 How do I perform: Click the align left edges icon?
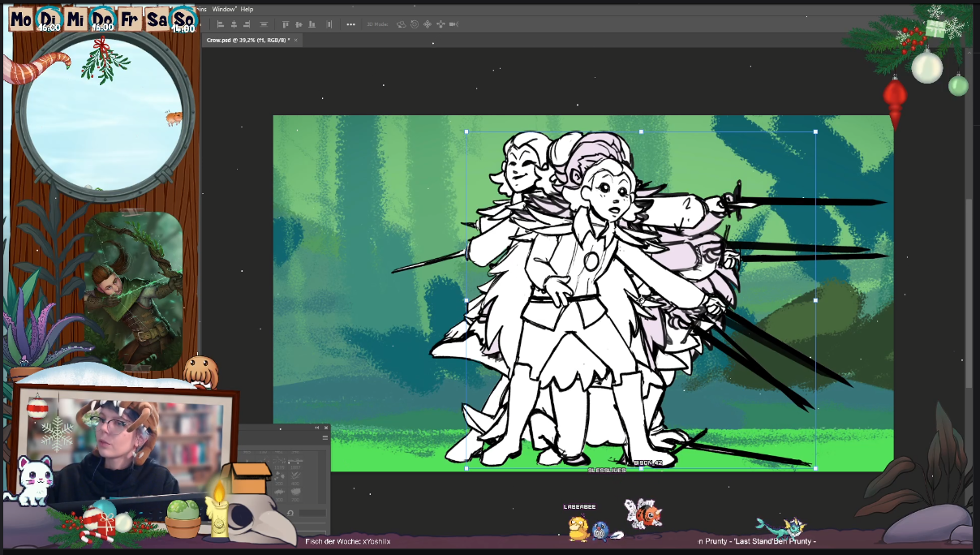point(220,24)
